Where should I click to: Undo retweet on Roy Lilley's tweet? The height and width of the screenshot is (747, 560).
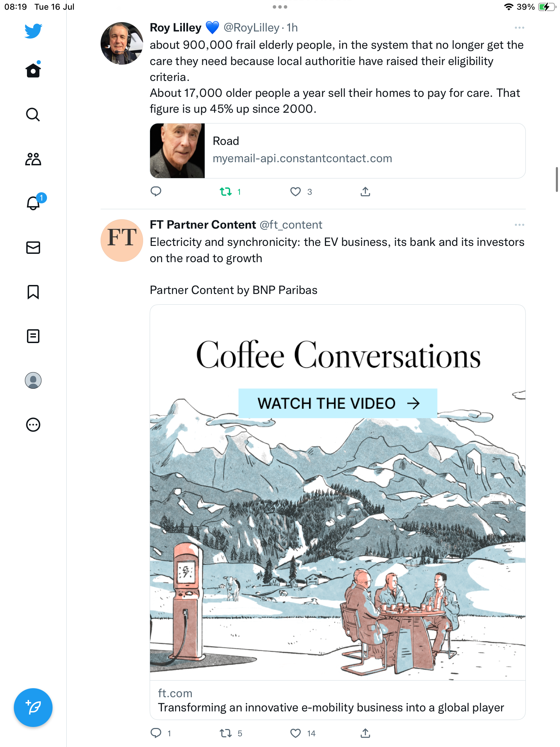226,192
